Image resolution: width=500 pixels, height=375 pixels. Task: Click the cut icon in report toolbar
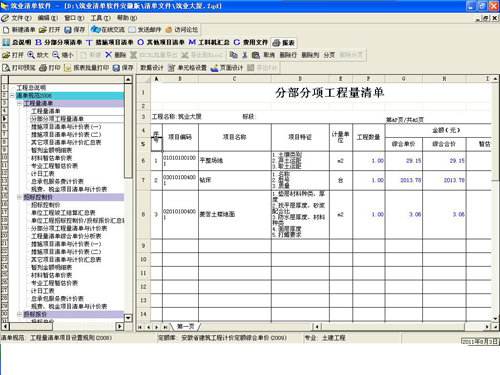tap(245, 55)
